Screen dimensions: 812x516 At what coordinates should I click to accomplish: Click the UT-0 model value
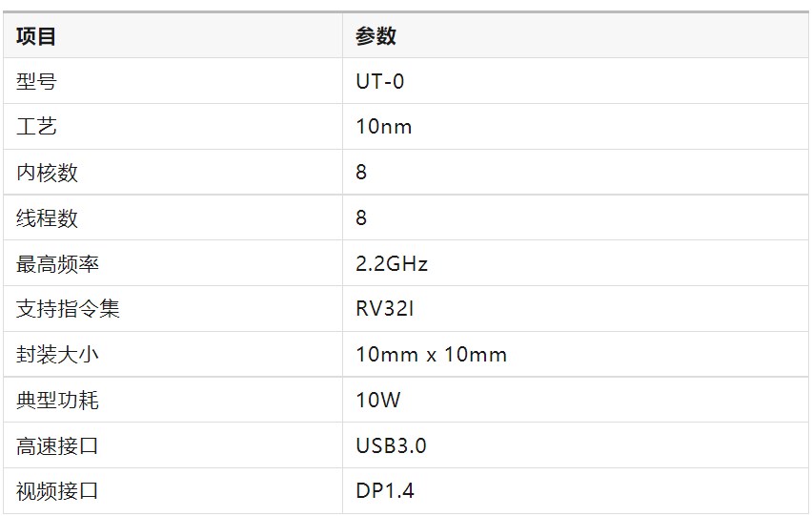[x=380, y=82]
